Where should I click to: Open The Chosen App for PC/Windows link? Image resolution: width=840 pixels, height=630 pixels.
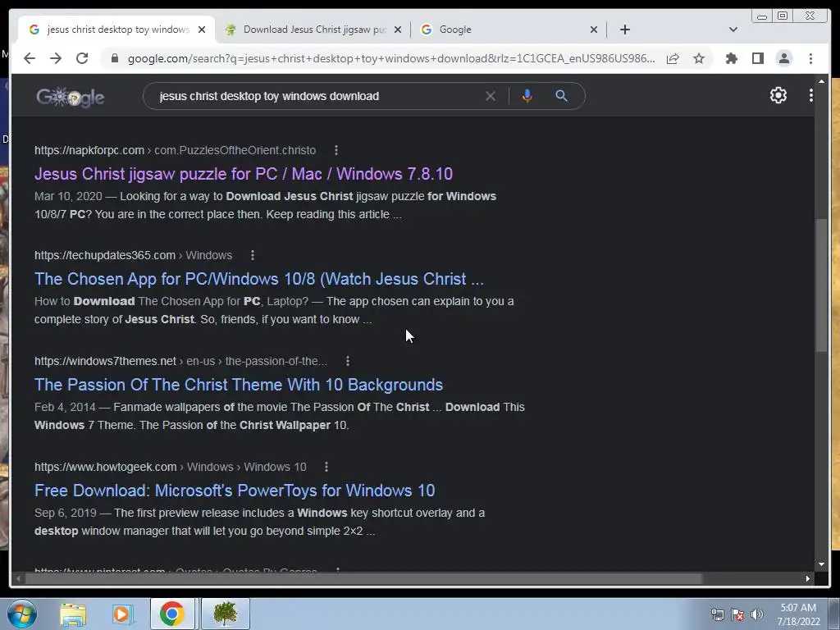pyautogui.click(x=259, y=279)
